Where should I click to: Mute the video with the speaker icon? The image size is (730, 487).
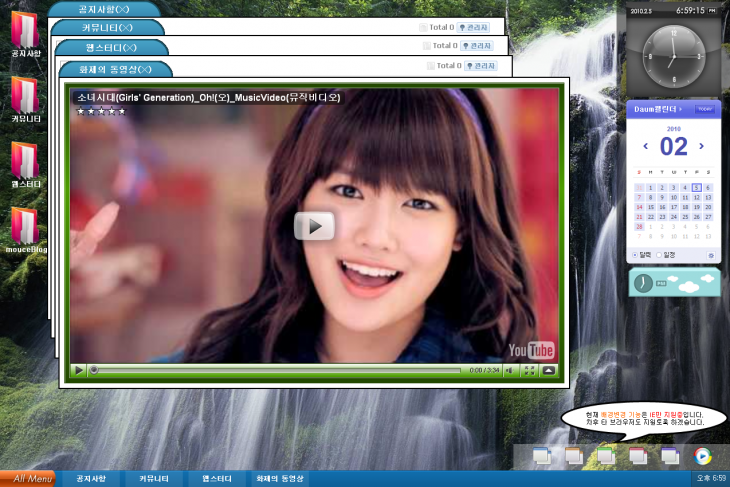point(510,371)
